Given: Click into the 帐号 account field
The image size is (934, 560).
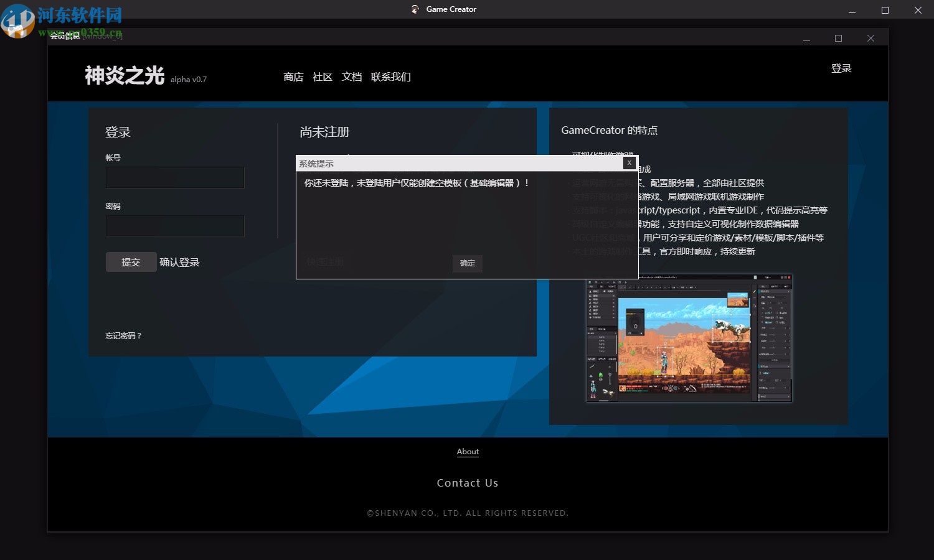Looking at the screenshot, I should [175, 177].
